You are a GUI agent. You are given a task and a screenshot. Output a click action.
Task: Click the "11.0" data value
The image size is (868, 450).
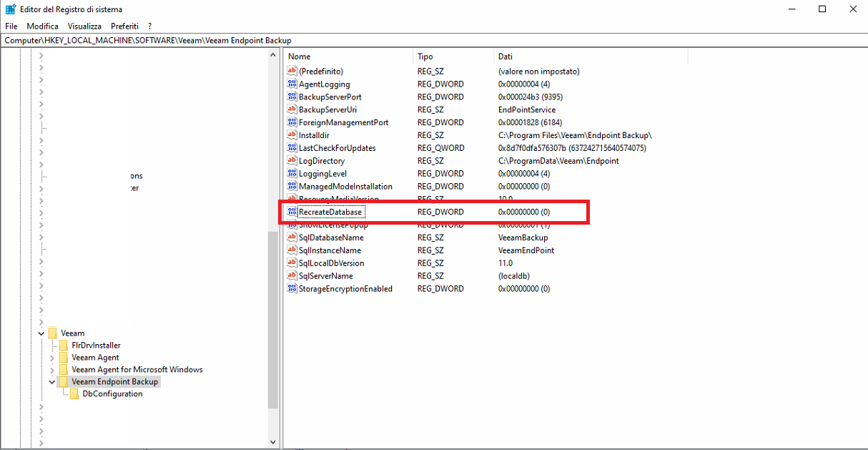coord(505,263)
